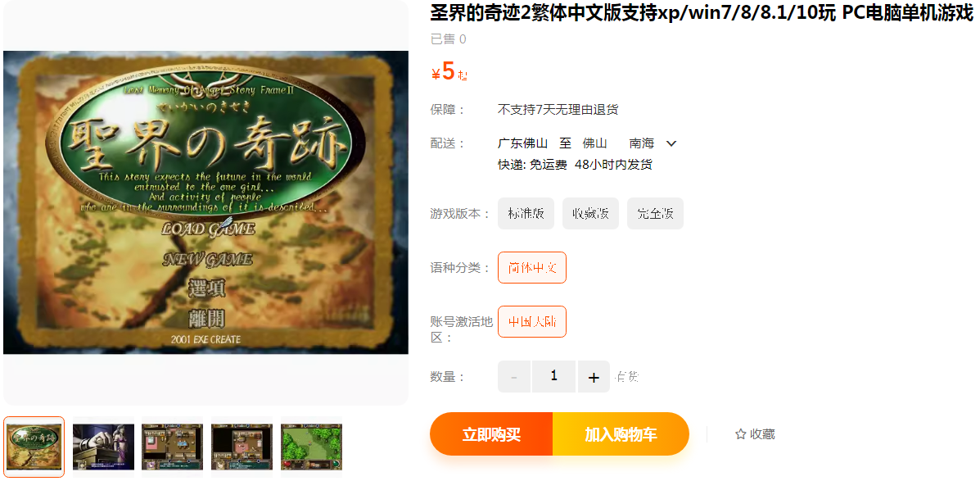Viewport: 980px width, 481px height.
Task: Select 标准版 game version option
Action: click(x=526, y=213)
